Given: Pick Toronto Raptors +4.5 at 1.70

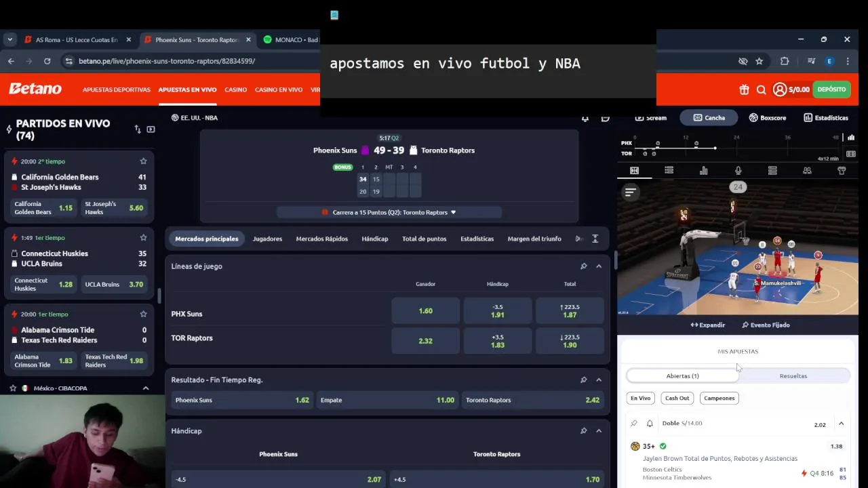Looking at the screenshot, I should click(x=497, y=479).
